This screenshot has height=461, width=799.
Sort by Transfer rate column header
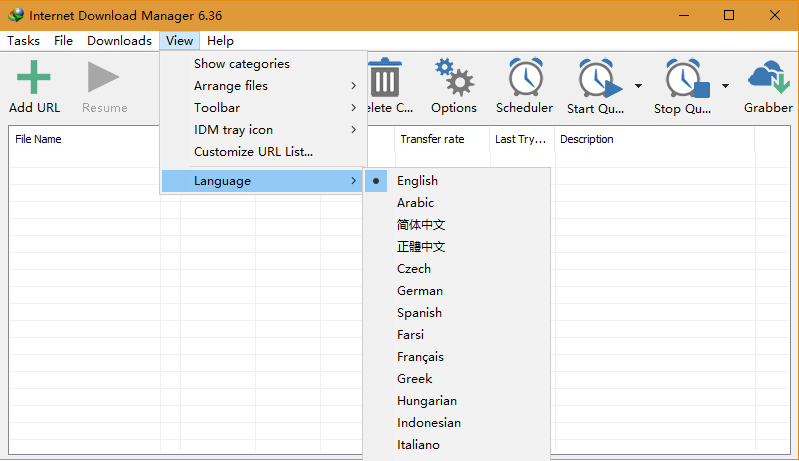(442, 139)
